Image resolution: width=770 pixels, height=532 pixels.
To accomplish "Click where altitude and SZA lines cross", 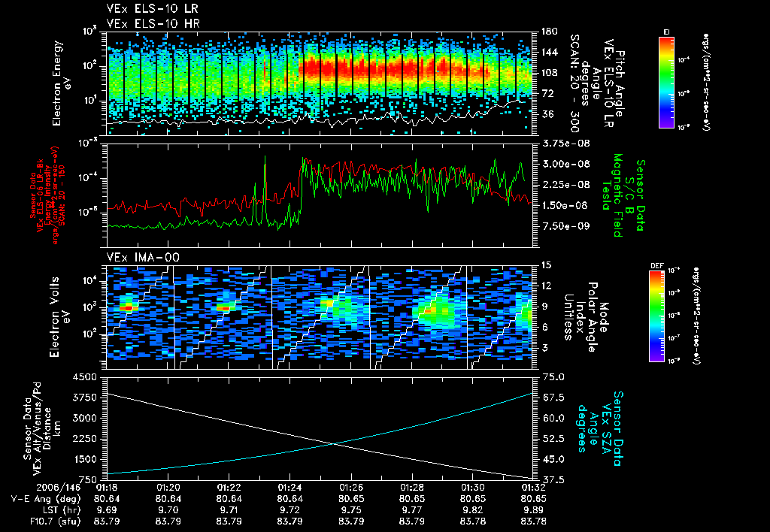I will pyautogui.click(x=334, y=444).
